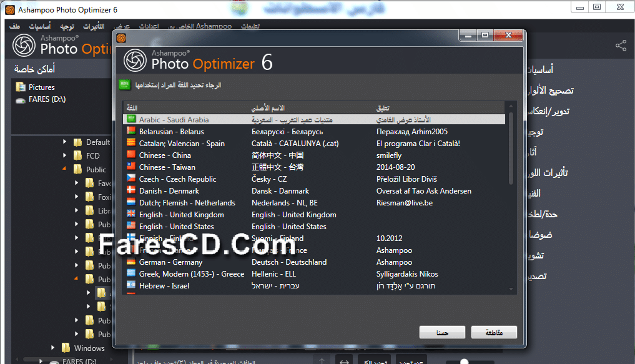The width and height of the screenshot is (635, 364).
Task: Click the Default folder icon in tree
Action: [x=78, y=142]
